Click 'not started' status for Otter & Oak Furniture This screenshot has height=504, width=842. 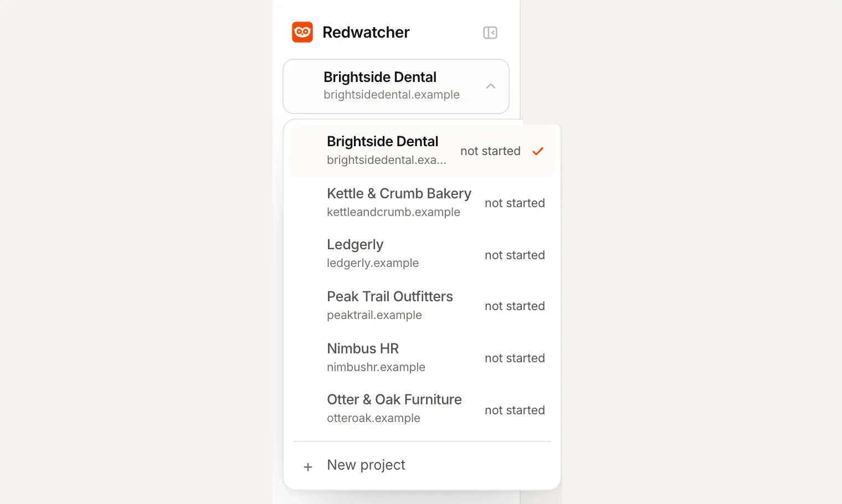point(515,410)
